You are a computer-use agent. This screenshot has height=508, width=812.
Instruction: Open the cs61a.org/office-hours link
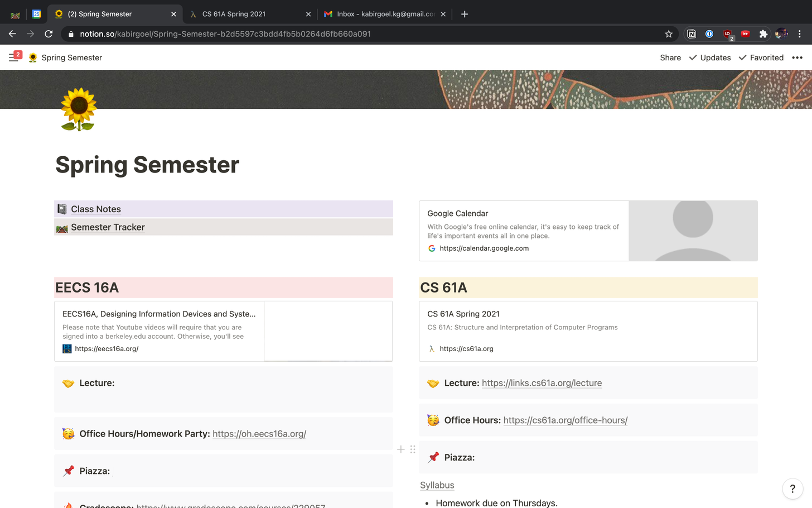point(565,420)
